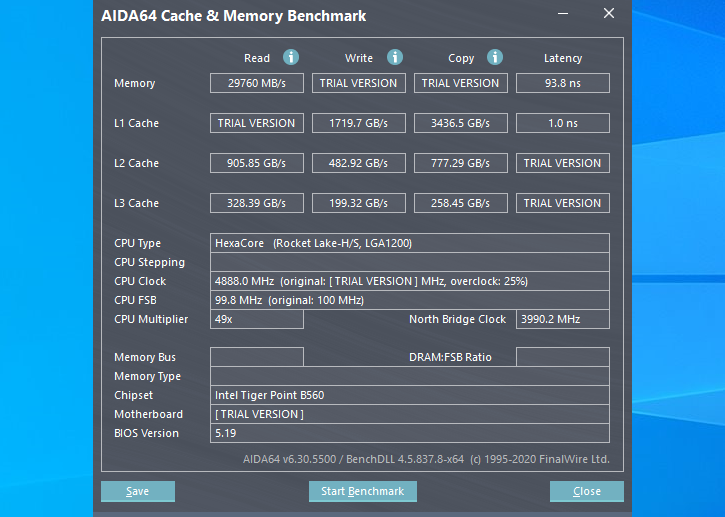Click the Read info icon
Screen dimensions: 725x517
coord(291,57)
